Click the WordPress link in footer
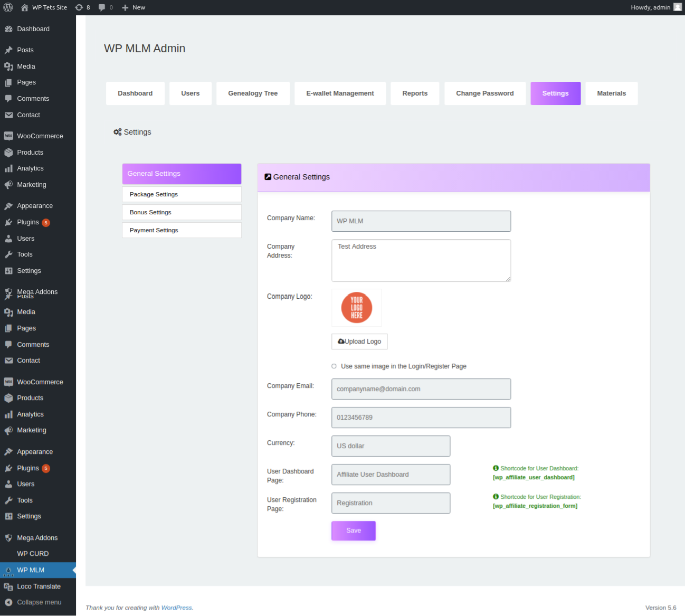The height and width of the screenshot is (616, 685). (x=176, y=608)
